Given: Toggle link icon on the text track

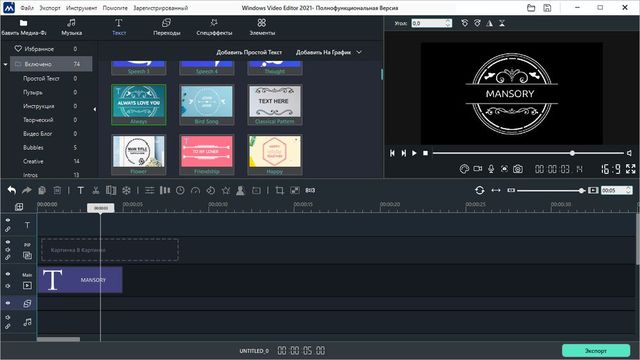Looking at the screenshot, I should (x=8, y=229).
